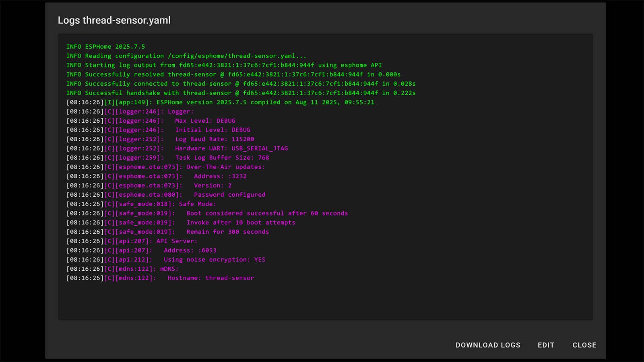
Task: Close the logs dialog with CLOSE
Action: pos(584,345)
